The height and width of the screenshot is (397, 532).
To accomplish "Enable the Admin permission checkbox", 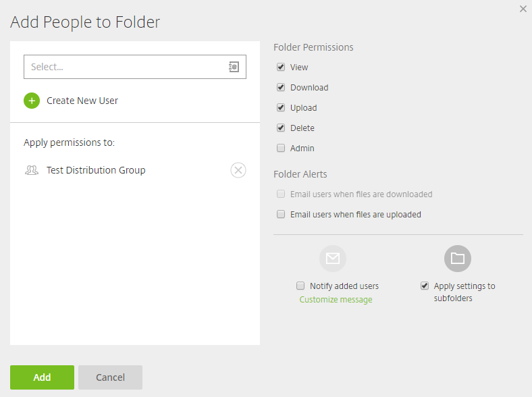I will point(281,148).
